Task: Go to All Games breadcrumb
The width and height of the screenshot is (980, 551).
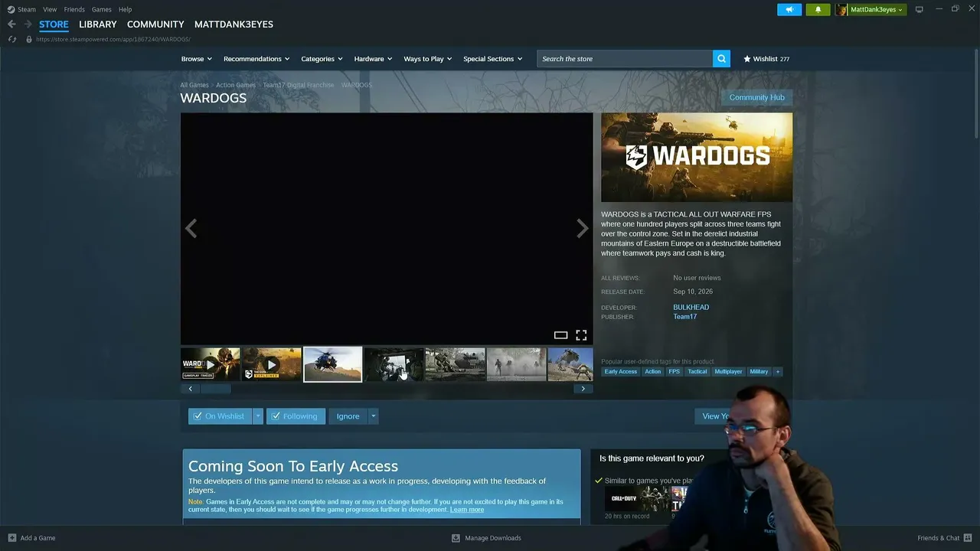Action: (x=194, y=85)
